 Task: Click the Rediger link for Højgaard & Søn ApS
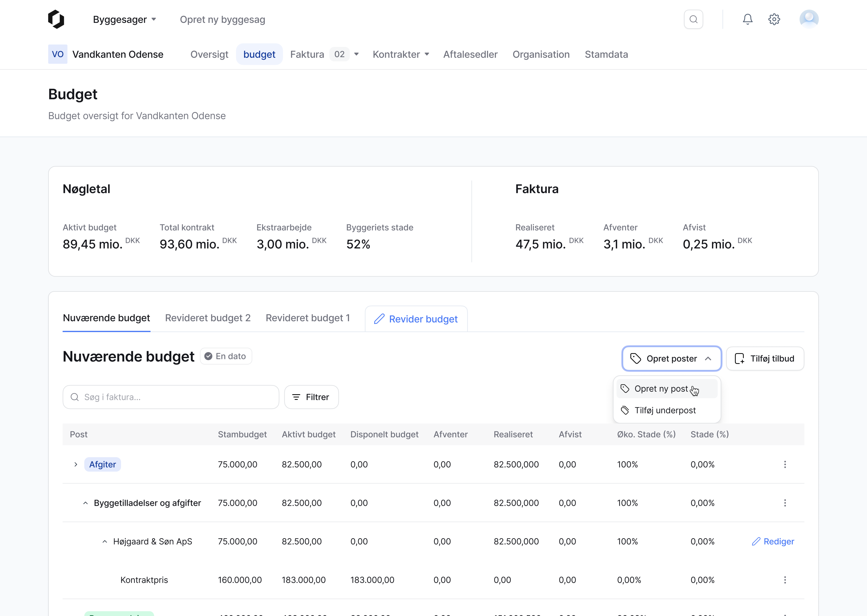773,541
